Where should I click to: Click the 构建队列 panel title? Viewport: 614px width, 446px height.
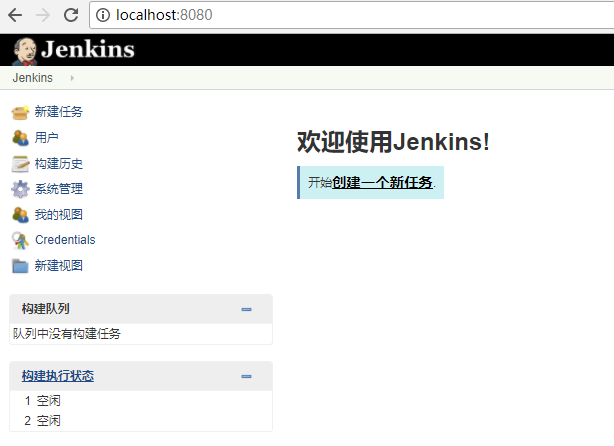pos(45,309)
